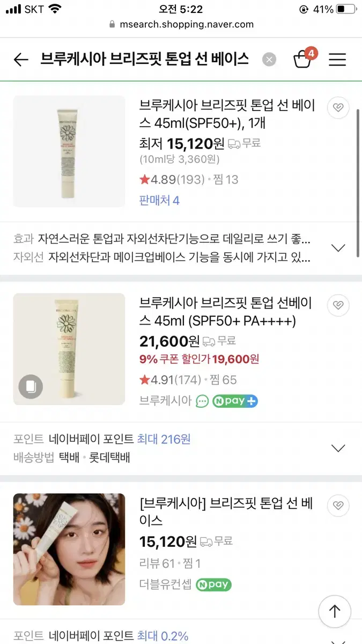Tap the scroll-to-top arrow button

335,611
